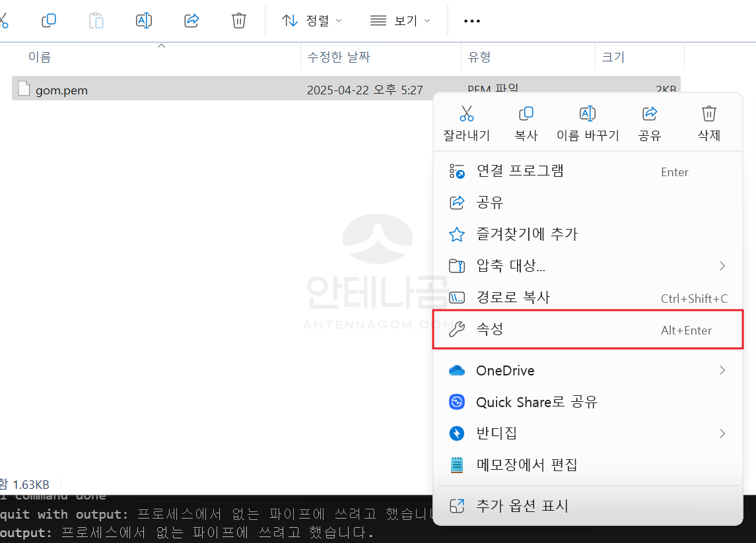This screenshot has height=543, width=756.
Task: Open the toolbar more options ellipsis
Action: click(471, 20)
